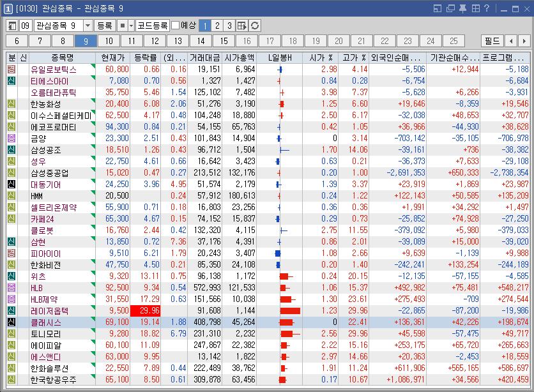Open the 관심종목 9 group dropdown
The height and width of the screenshot is (392, 534).
pos(88,26)
